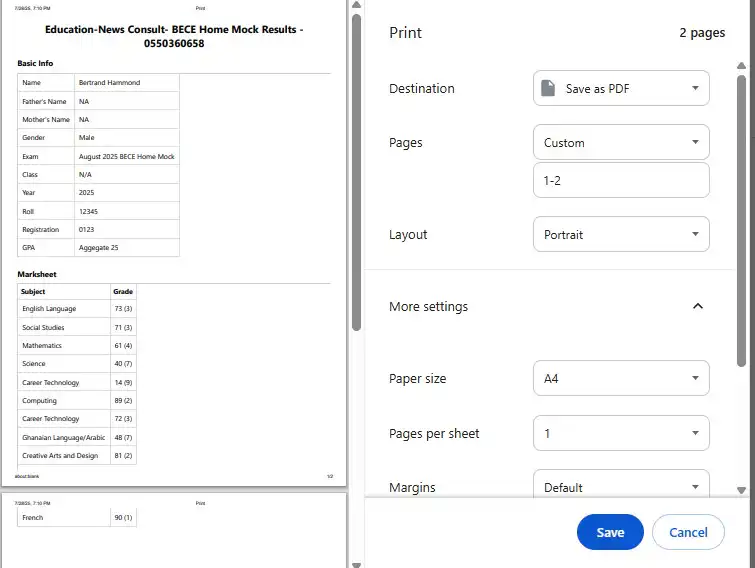Click the dropdown arrow in Paper size box
Screen dimensions: 755x568
pos(695,378)
